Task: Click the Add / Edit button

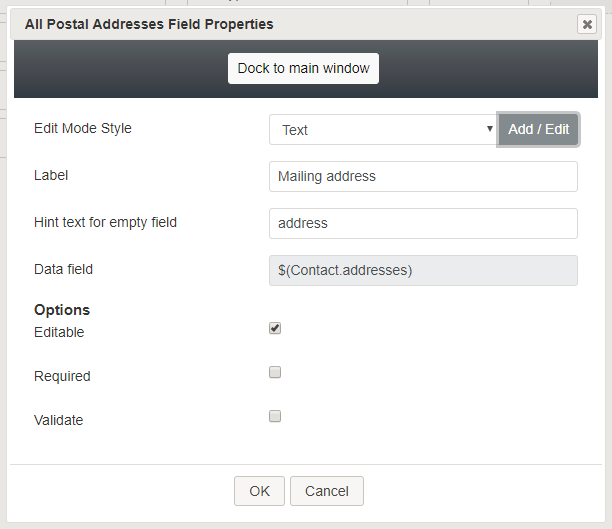Action: 538,129
